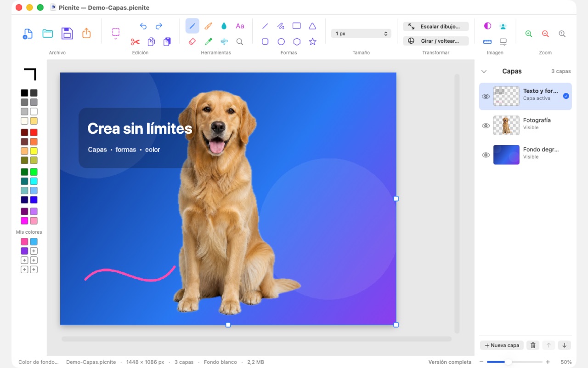Image resolution: width=588 pixels, height=368 pixels.
Task: Delete layer with the trash button
Action: click(533, 345)
